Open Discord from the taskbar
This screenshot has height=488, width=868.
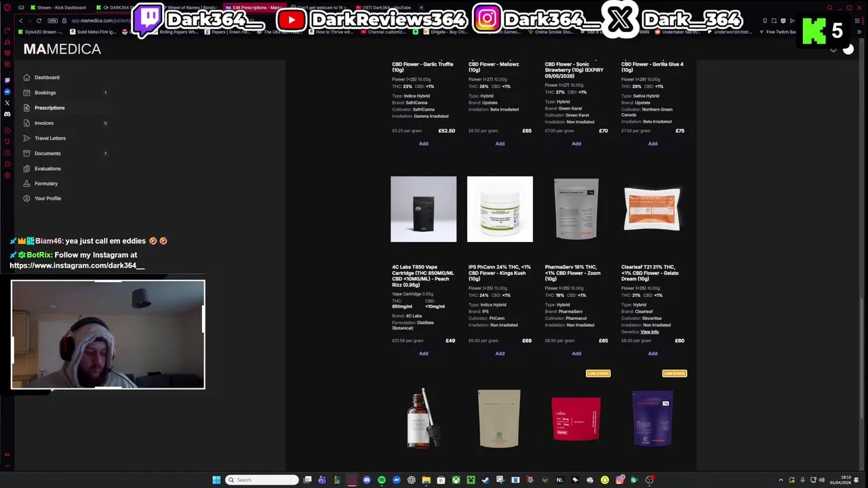(367, 480)
